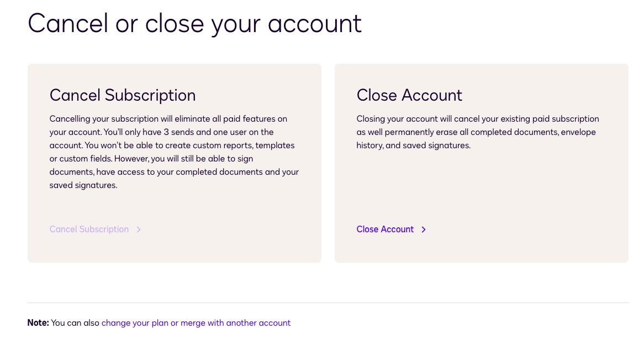The width and height of the screenshot is (644, 344).
Task: Click the Cancel or close your account heading
Action: 194,23
